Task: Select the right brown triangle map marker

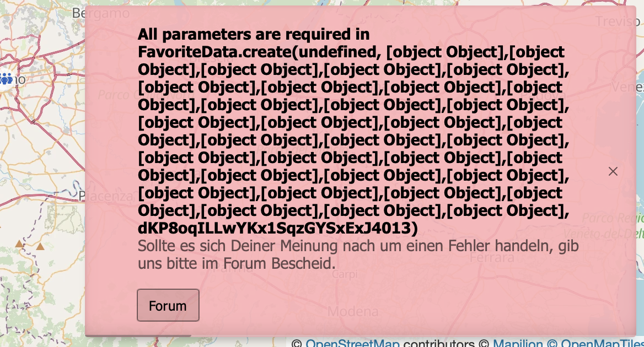Action: (40, 246)
